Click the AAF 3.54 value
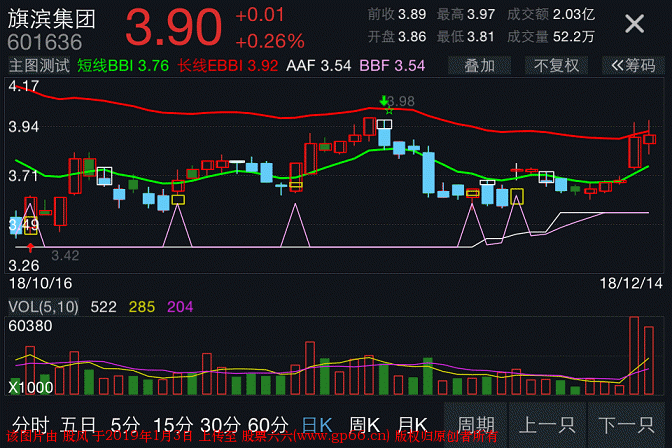 tap(318, 66)
